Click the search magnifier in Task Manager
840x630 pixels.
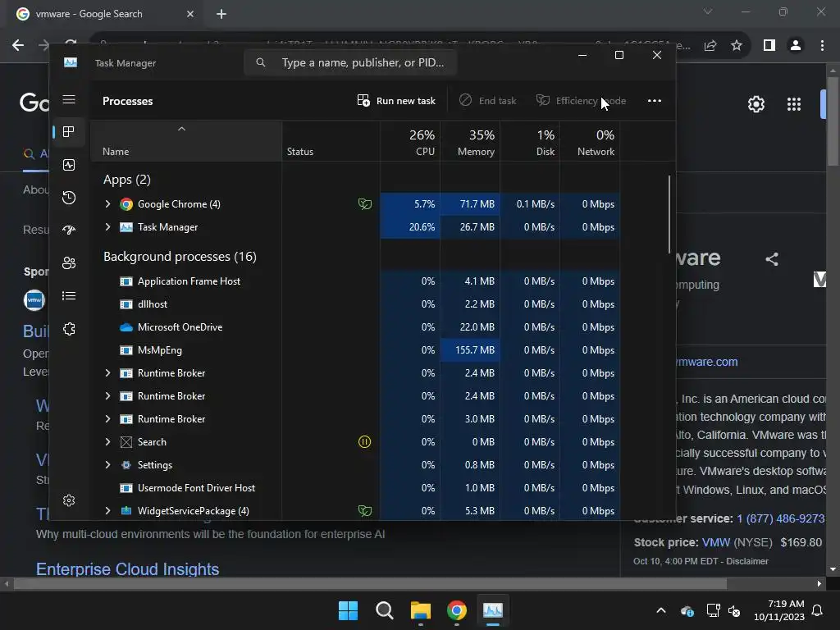point(260,62)
